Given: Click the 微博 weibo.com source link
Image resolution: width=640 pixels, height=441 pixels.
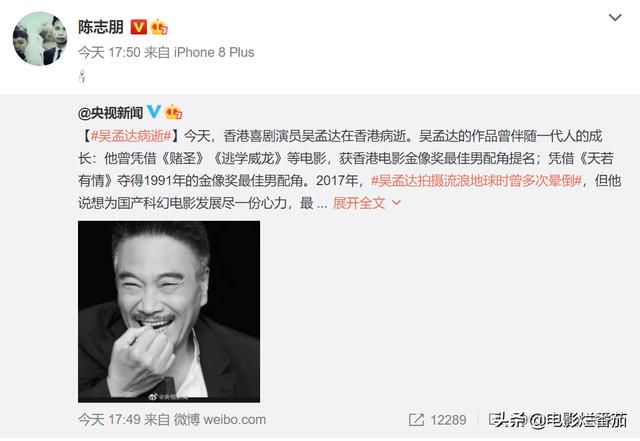Looking at the screenshot, I should (220, 420).
